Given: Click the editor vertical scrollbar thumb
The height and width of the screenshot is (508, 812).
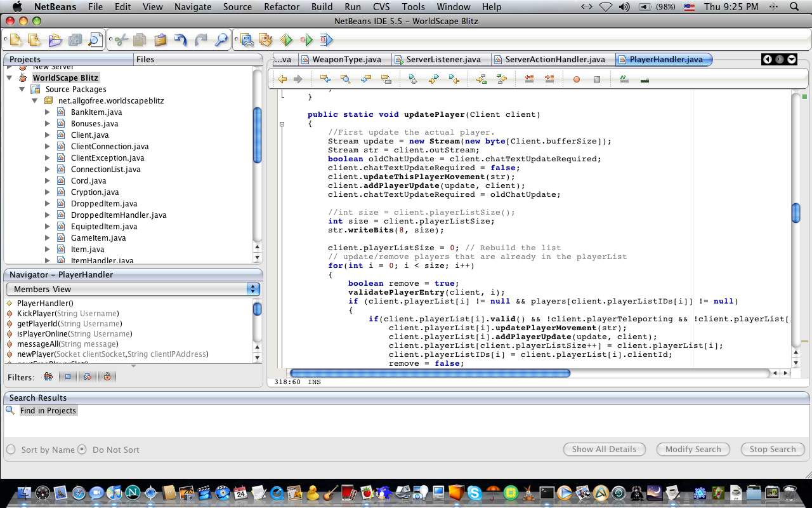Looking at the screenshot, I should click(796, 213).
